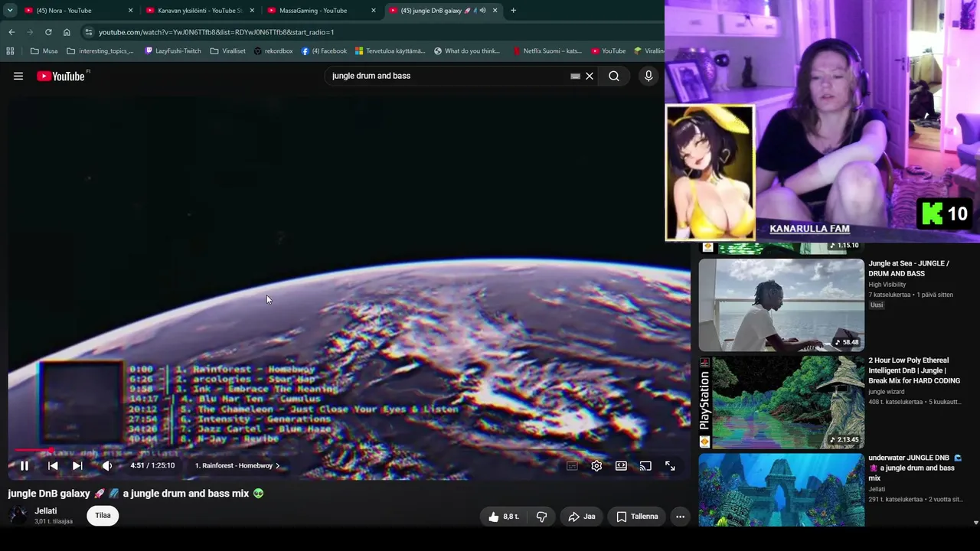
Task: Open the 'What do you think...' bookmark
Action: [466, 51]
